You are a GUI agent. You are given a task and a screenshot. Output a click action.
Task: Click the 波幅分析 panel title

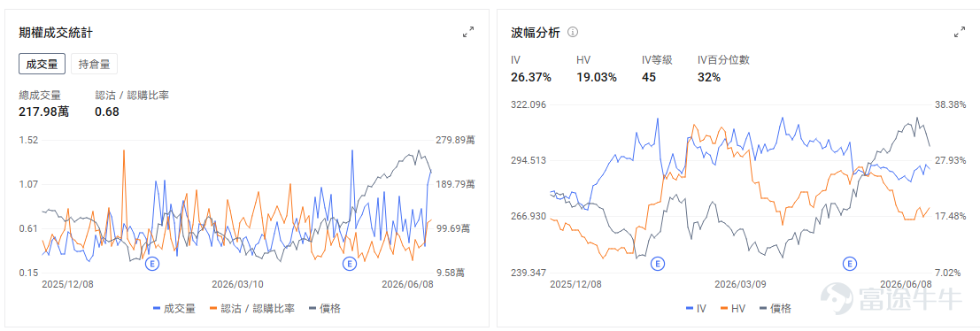536,32
